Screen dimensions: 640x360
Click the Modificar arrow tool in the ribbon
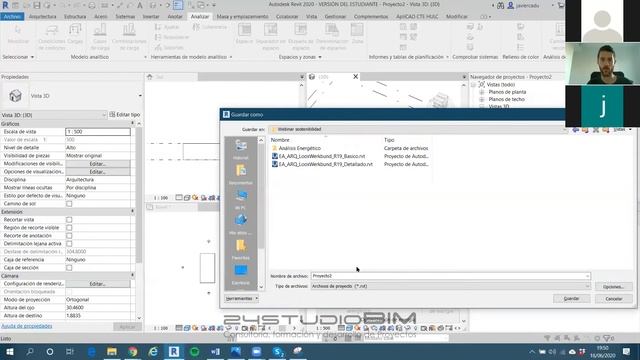(x=18, y=34)
